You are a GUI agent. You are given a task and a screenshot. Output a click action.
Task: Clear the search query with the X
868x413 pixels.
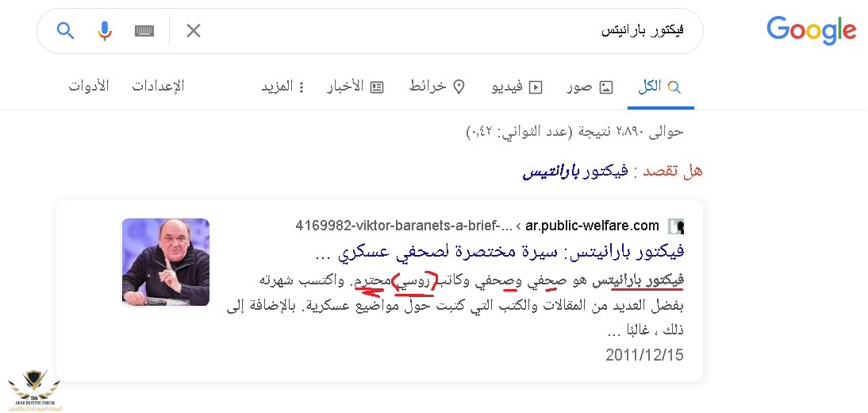coord(194,31)
